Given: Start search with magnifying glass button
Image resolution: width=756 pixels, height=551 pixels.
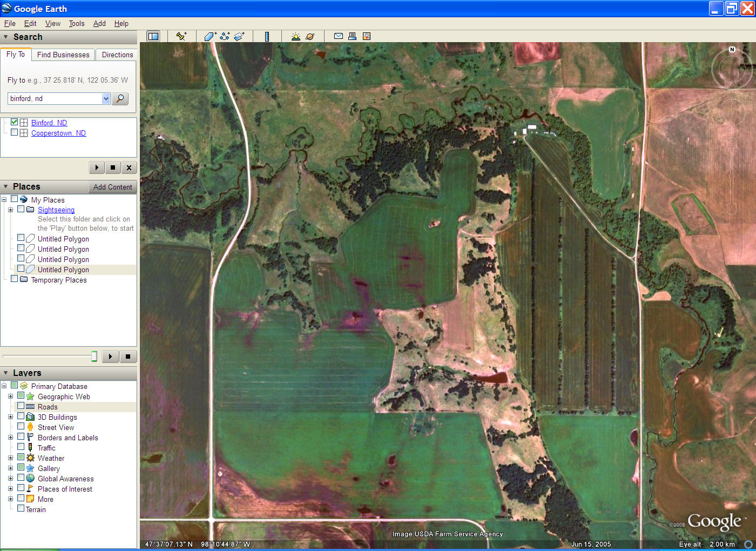Looking at the screenshot, I should click(x=120, y=98).
